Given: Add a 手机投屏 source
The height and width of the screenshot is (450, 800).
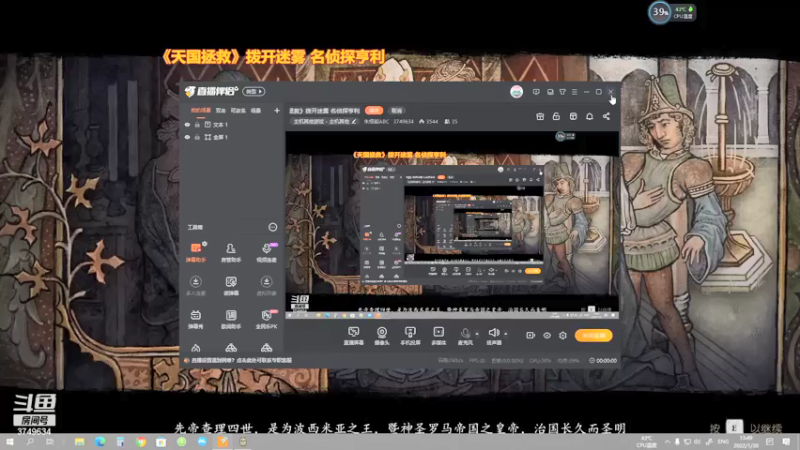Looking at the screenshot, I should point(410,336).
